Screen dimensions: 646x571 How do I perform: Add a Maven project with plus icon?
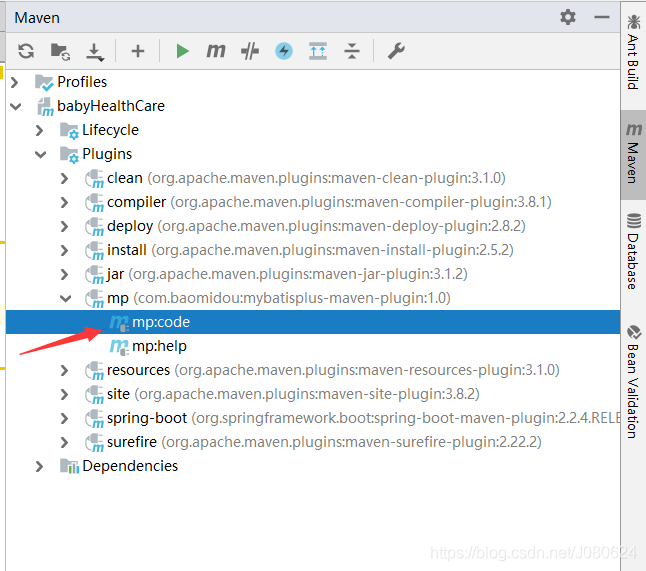pyautogui.click(x=138, y=51)
